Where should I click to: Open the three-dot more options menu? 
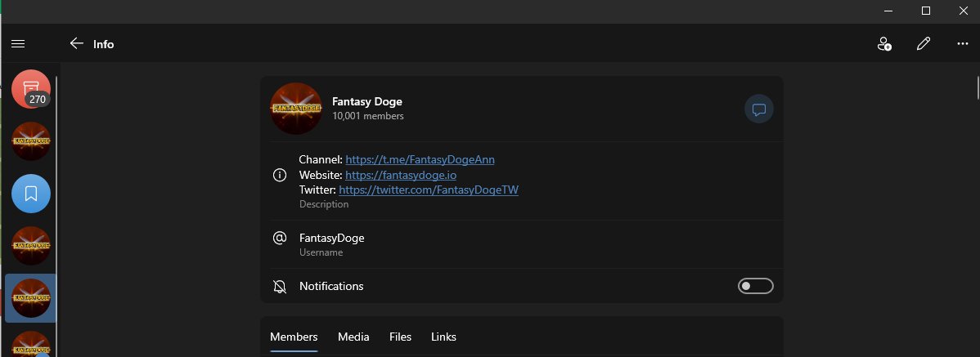[963, 43]
